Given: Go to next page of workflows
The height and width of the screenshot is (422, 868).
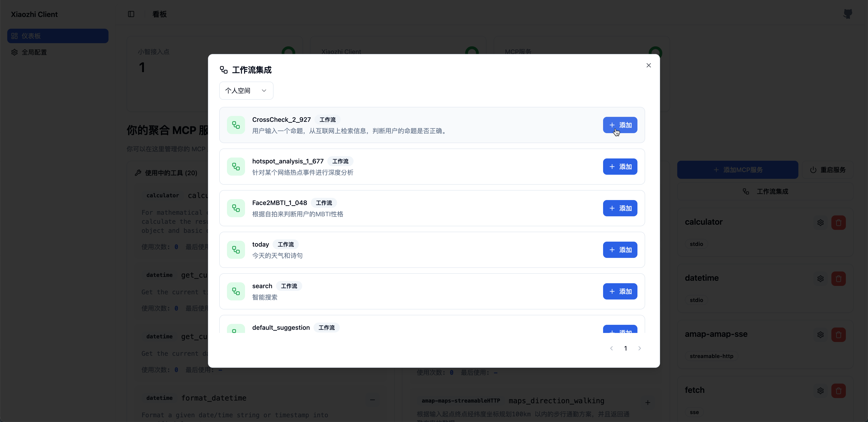Looking at the screenshot, I should (639, 348).
